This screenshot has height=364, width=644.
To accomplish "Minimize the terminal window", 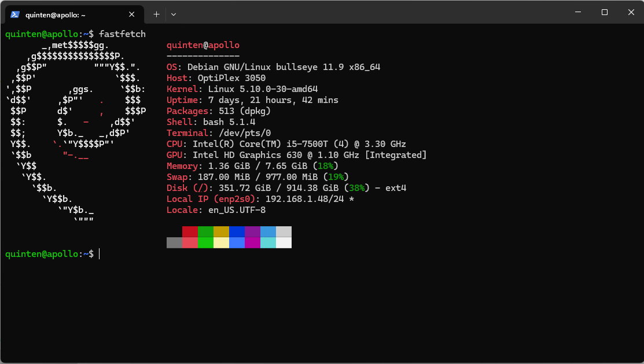I will (577, 12).
